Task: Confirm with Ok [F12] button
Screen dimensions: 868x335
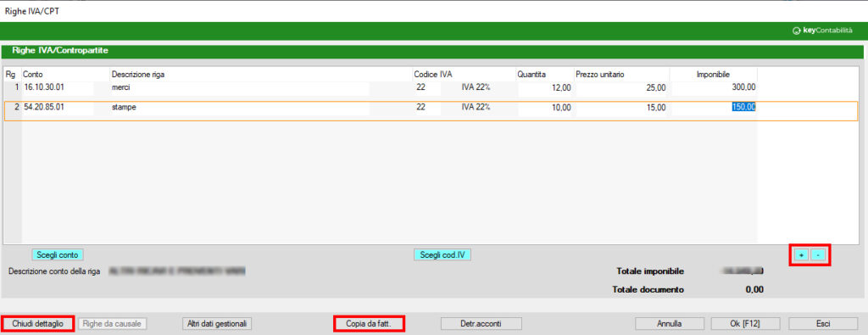Action: (746, 323)
